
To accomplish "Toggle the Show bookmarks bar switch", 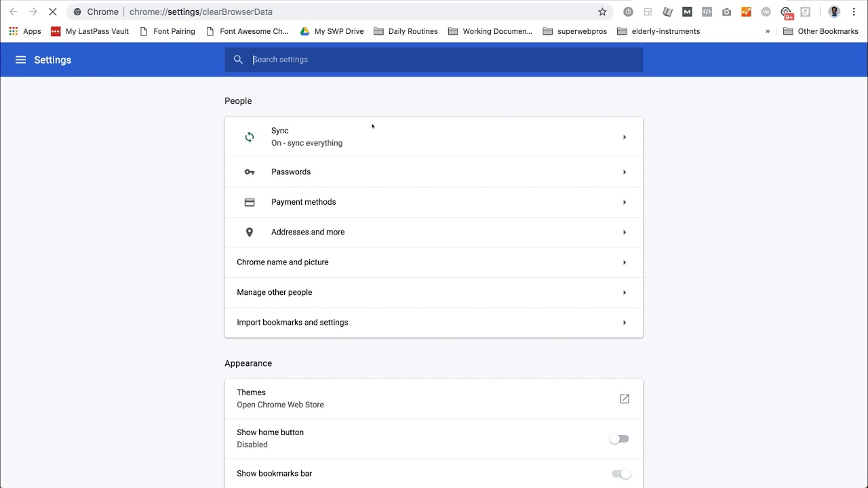I will pyautogui.click(x=620, y=474).
